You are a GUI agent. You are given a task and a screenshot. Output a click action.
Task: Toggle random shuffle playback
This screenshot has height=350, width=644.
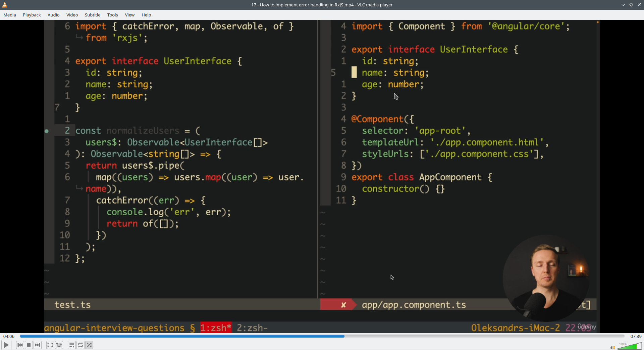[x=89, y=345]
